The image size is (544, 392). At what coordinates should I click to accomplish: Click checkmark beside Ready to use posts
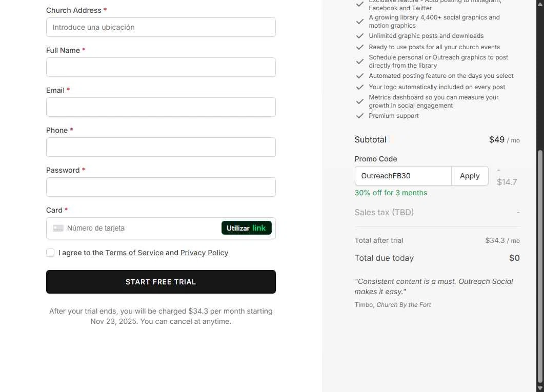point(360,47)
